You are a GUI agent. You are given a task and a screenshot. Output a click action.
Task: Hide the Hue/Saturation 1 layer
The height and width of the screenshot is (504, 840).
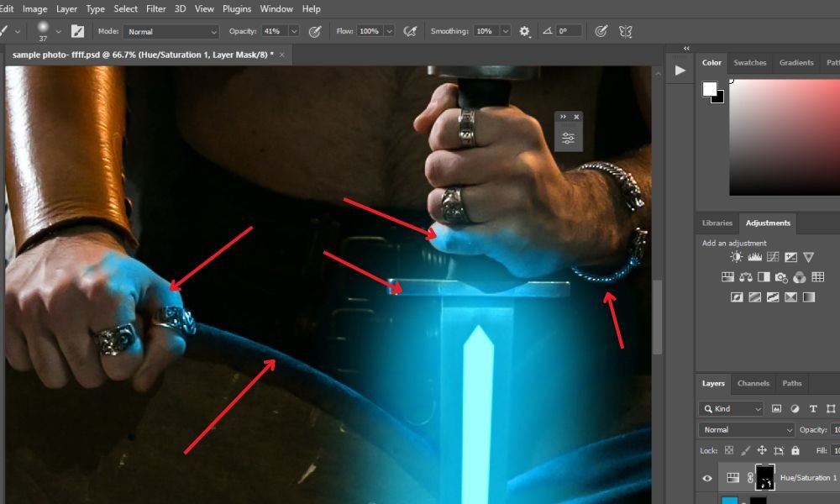point(707,478)
